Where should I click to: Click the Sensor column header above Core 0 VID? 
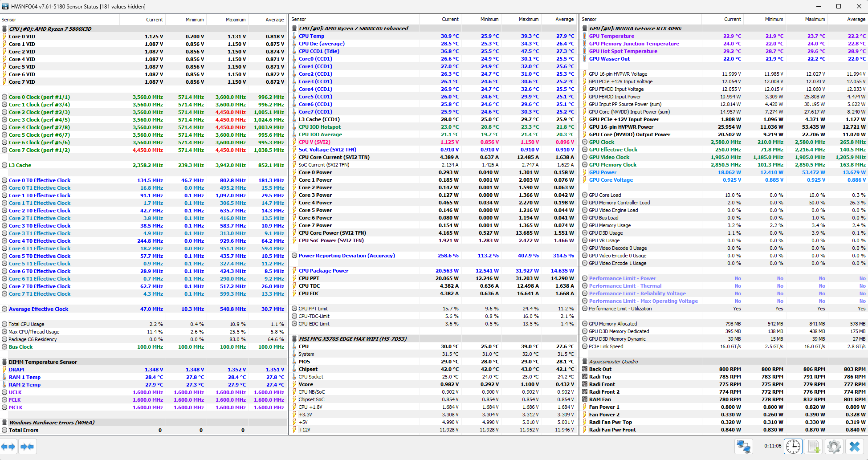[x=60, y=20]
